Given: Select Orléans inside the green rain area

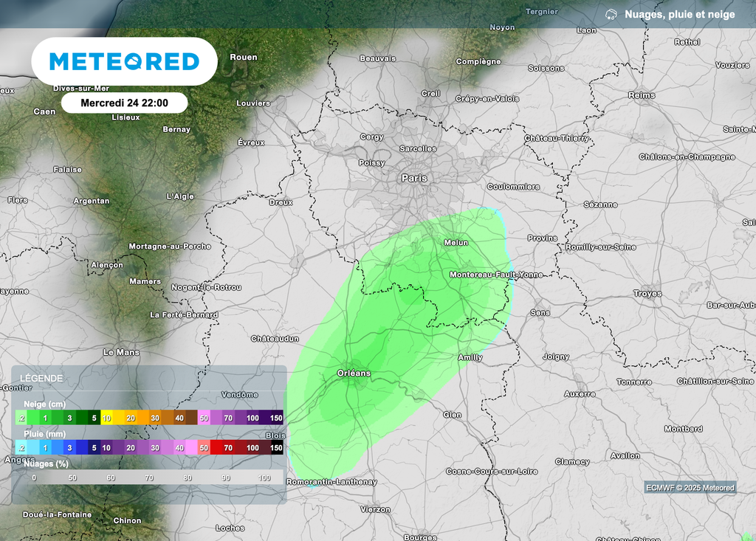Looking at the screenshot, I should tap(354, 373).
